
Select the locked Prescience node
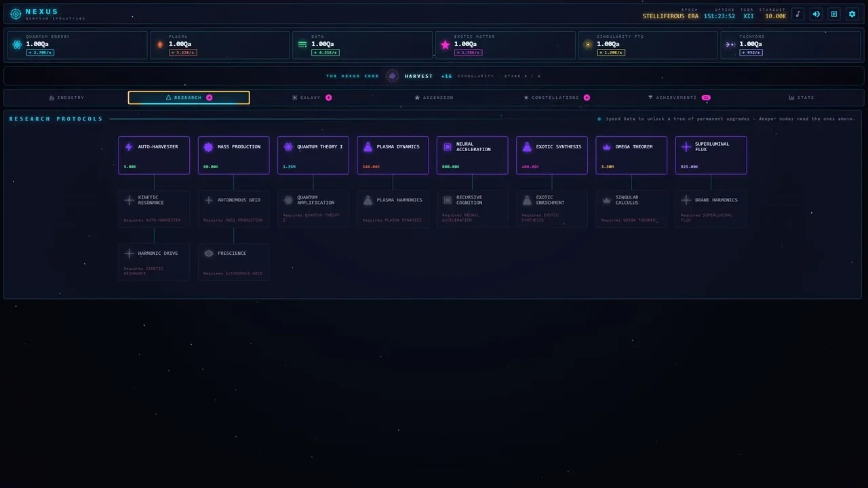(233, 262)
